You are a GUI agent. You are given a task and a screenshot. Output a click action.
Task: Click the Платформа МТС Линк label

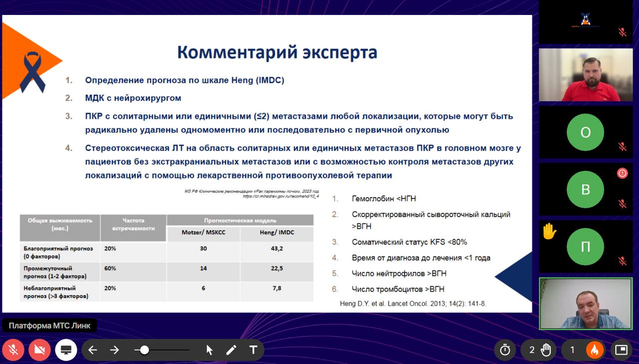[49, 326]
